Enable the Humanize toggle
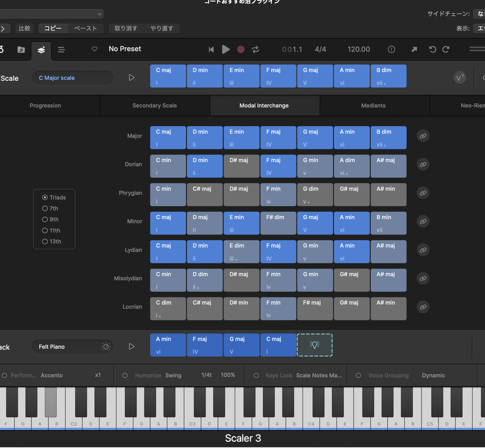The height and width of the screenshot is (448, 485). click(x=125, y=375)
